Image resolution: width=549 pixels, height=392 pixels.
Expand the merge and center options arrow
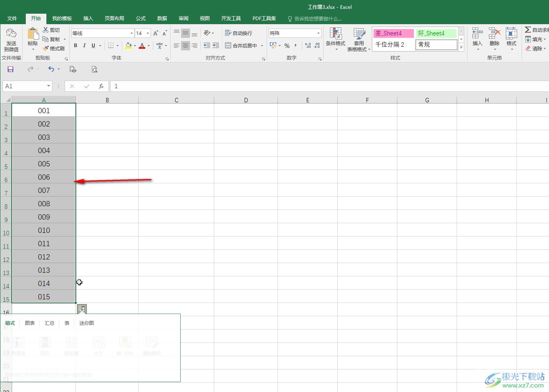(x=262, y=46)
